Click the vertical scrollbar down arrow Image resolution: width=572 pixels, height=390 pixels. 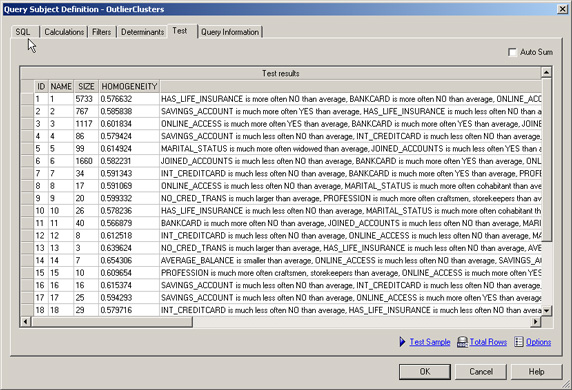pos(546,311)
